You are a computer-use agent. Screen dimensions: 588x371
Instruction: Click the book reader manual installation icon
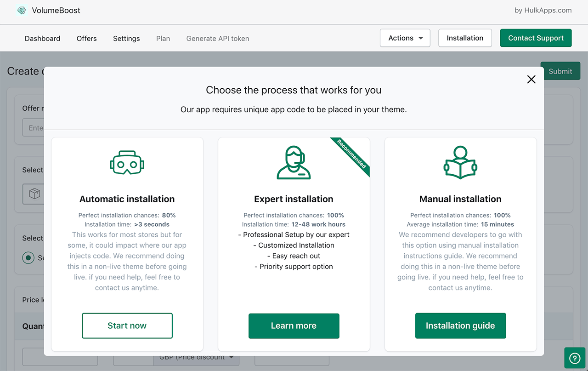click(460, 162)
